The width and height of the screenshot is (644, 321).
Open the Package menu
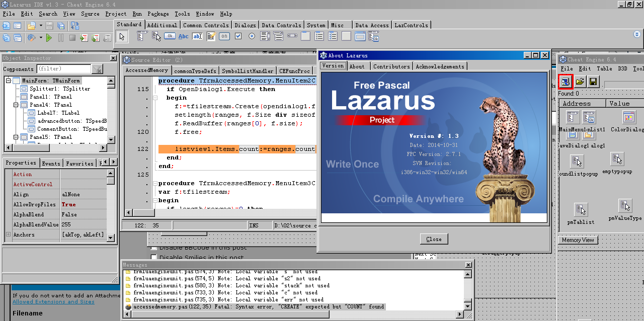(x=158, y=14)
